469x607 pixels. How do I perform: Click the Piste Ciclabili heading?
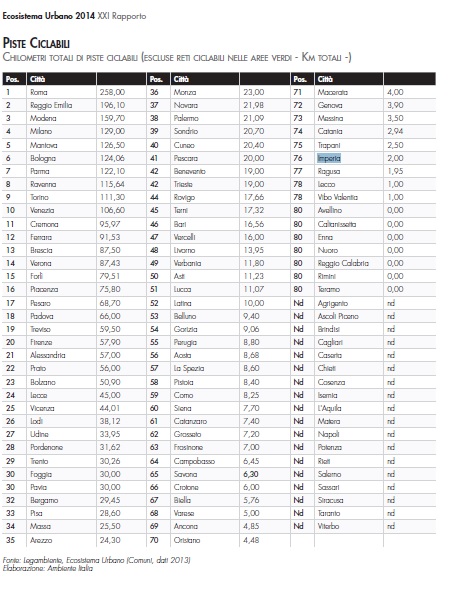pyautogui.click(x=36, y=43)
